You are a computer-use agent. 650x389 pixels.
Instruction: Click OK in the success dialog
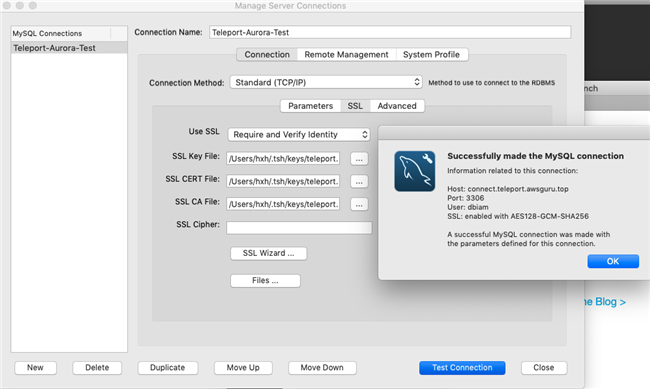click(613, 261)
